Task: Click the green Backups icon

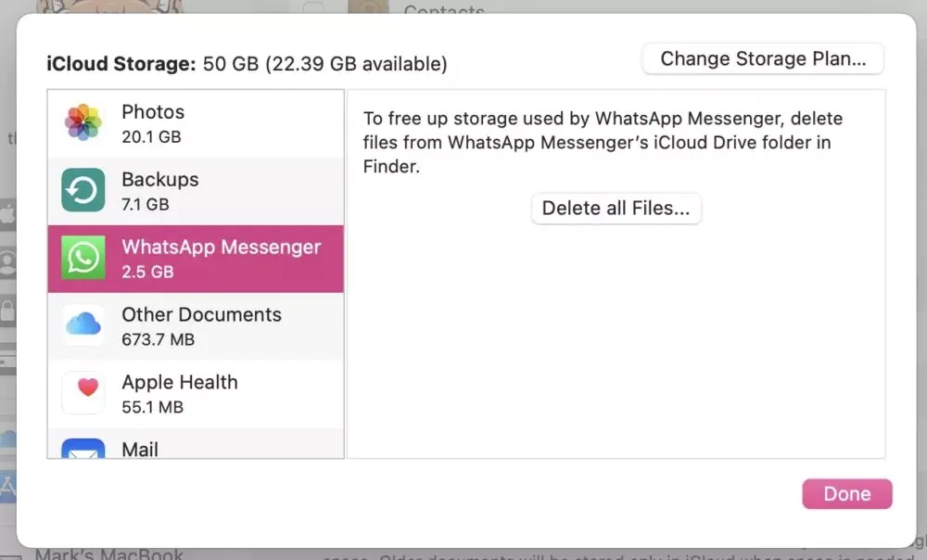Action: click(x=83, y=190)
